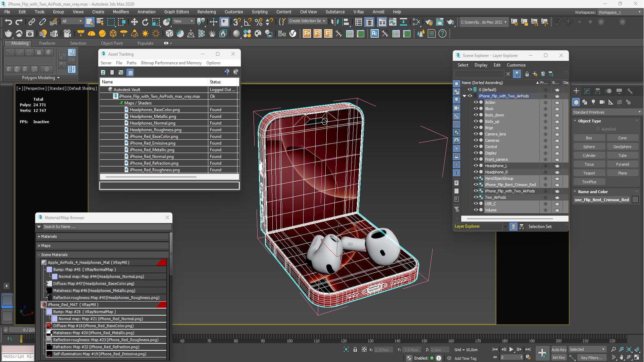This screenshot has width=644, height=362.
Task: Open the Polygon Modeling dropdown
Action: point(41,77)
